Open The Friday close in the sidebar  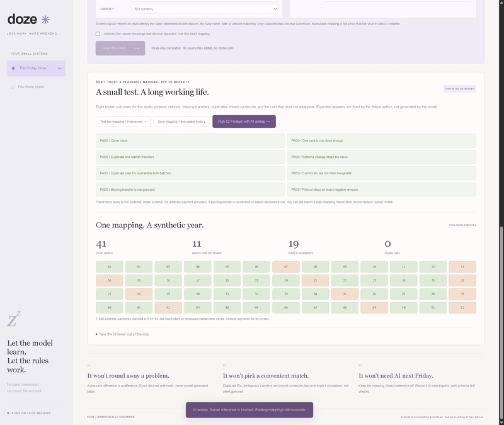tap(37, 68)
